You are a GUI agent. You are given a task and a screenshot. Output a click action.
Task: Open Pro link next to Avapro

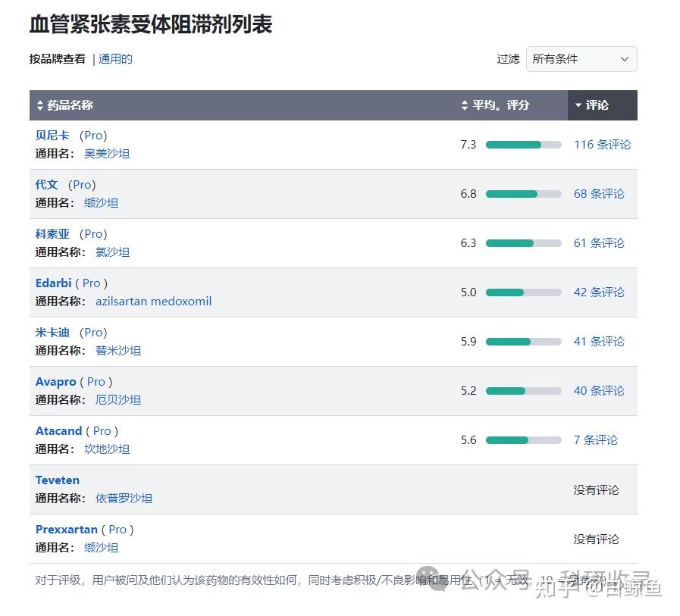[96, 382]
